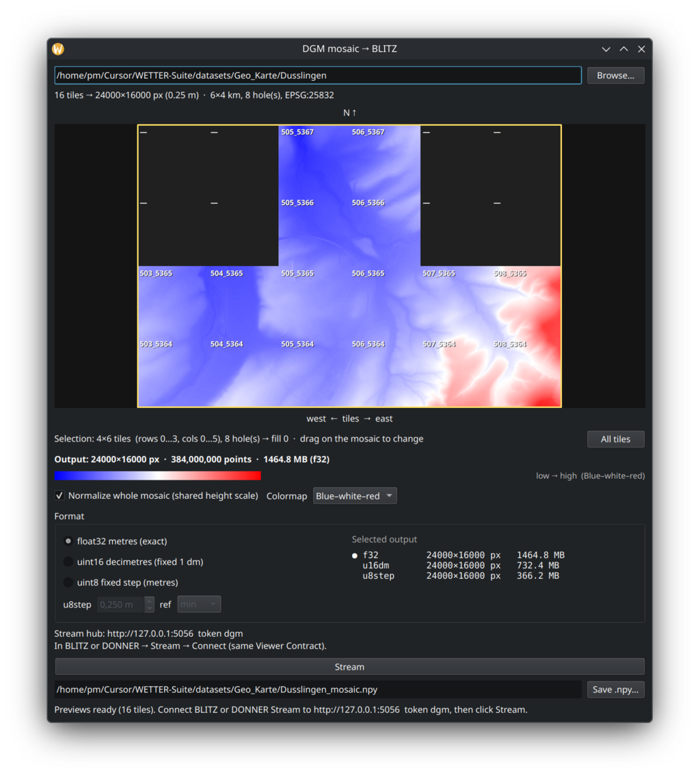Click the Save .npy... button
The height and width of the screenshot is (779, 700).
click(615, 689)
